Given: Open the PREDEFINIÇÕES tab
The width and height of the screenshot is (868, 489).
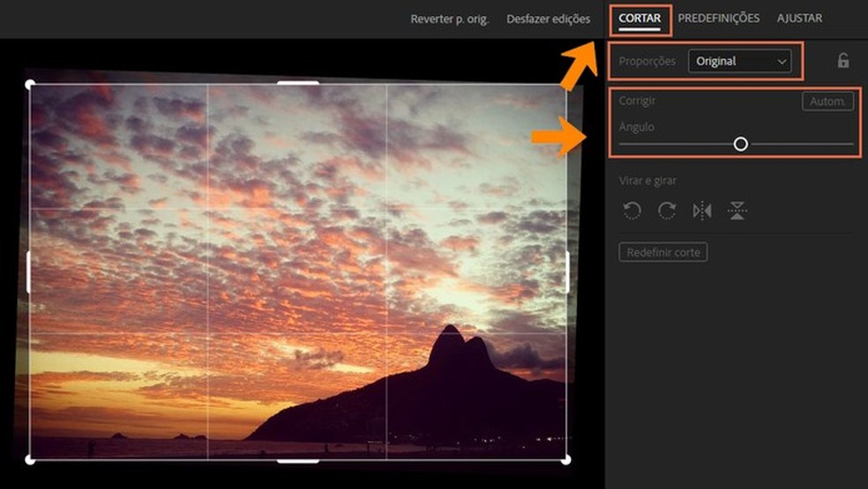Looking at the screenshot, I should coord(719,19).
